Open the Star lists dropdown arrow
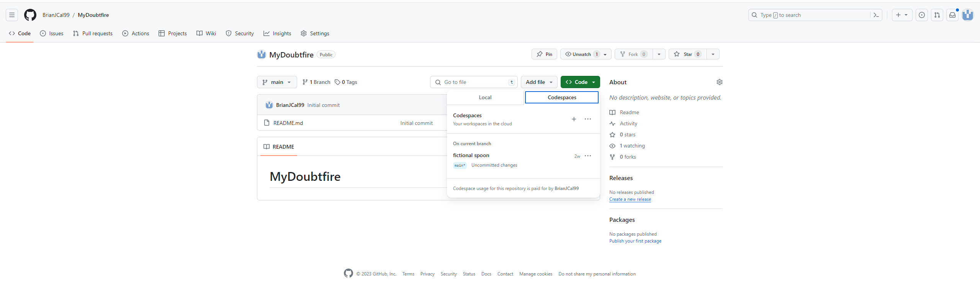Screen dimensions: 980x282 click(x=713, y=54)
